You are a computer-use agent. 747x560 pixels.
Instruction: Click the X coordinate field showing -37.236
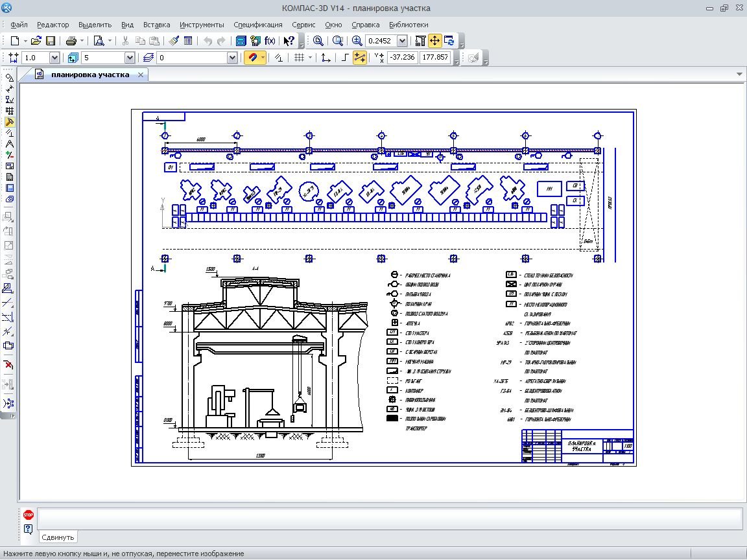click(x=402, y=58)
